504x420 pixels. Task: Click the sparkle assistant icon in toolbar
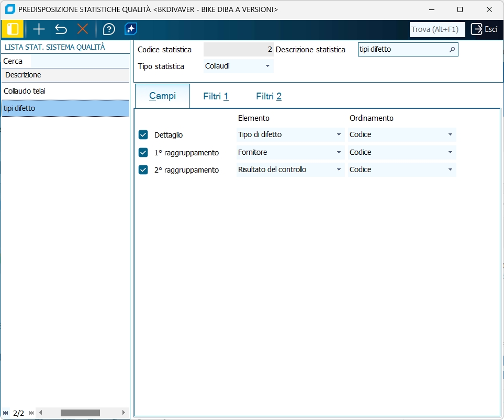(x=131, y=29)
